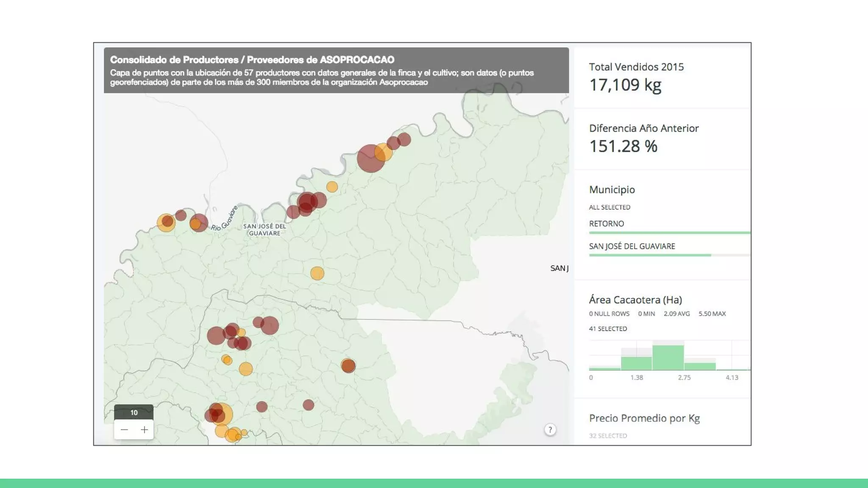Click the lone orange bubble at map center
The height and width of the screenshot is (488, 868).
[x=317, y=273]
